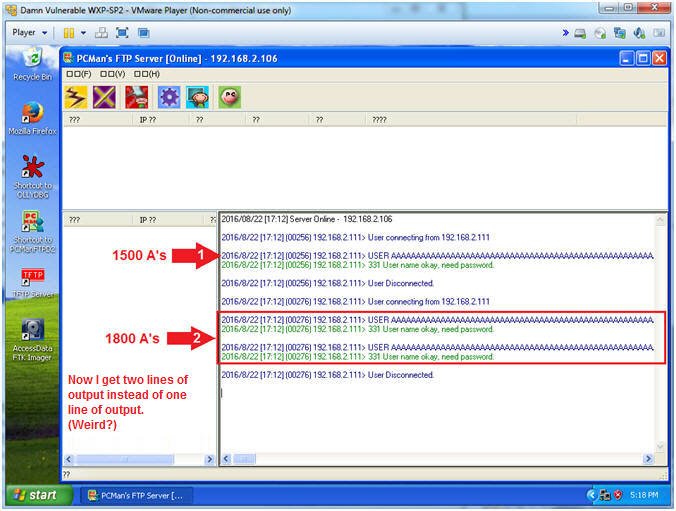Click IP ?? column header in lower-left list
Viewport: 676px width, 511px height.
[x=168, y=220]
